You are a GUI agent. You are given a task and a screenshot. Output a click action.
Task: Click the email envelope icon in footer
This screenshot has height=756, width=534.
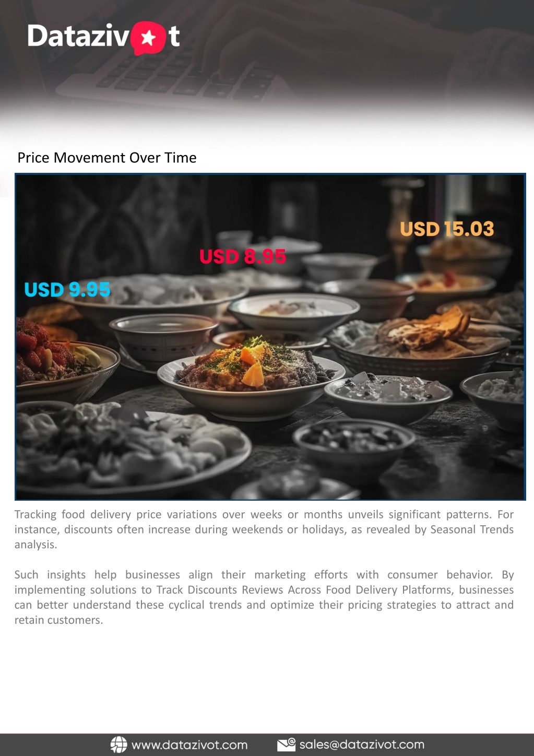tap(286, 745)
